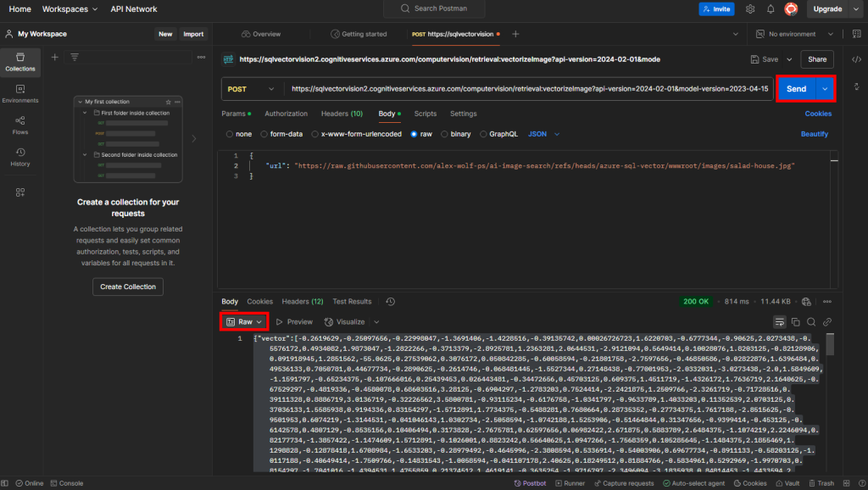Toggle the sidebar icon in the status bar
This screenshot has width=868, height=490.
(x=5, y=483)
